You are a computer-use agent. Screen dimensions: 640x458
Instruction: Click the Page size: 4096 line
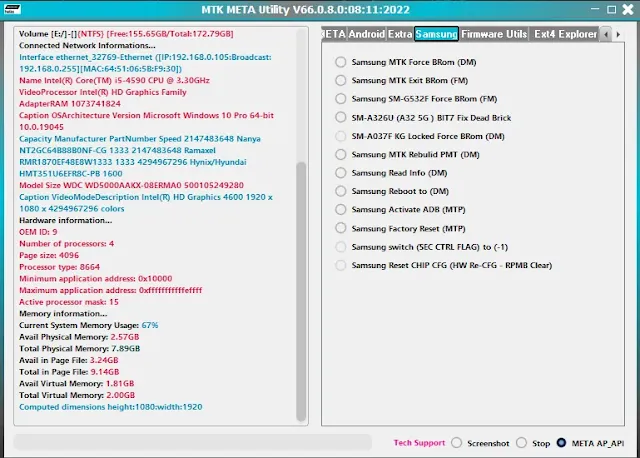[x=49, y=255]
